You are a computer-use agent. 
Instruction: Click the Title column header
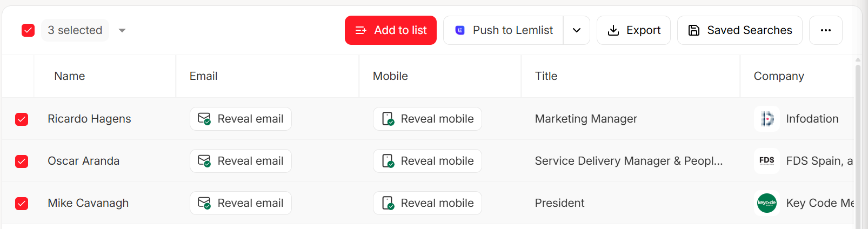pos(546,76)
